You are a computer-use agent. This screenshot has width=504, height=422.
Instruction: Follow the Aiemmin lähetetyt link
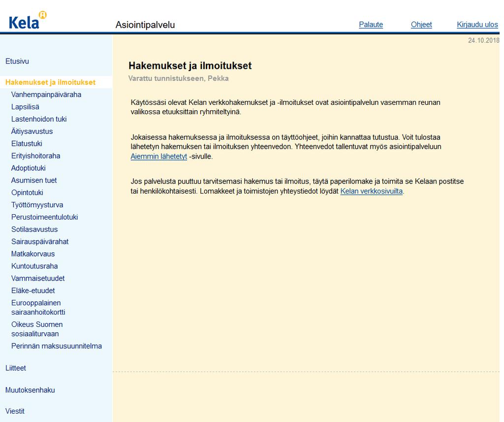tap(159, 156)
